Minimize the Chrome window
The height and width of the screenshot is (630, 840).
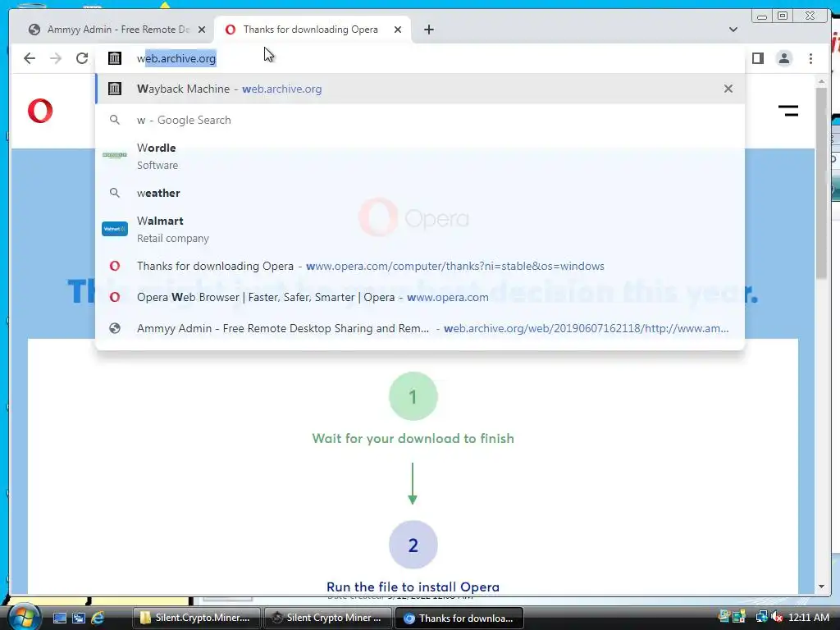coord(761,16)
